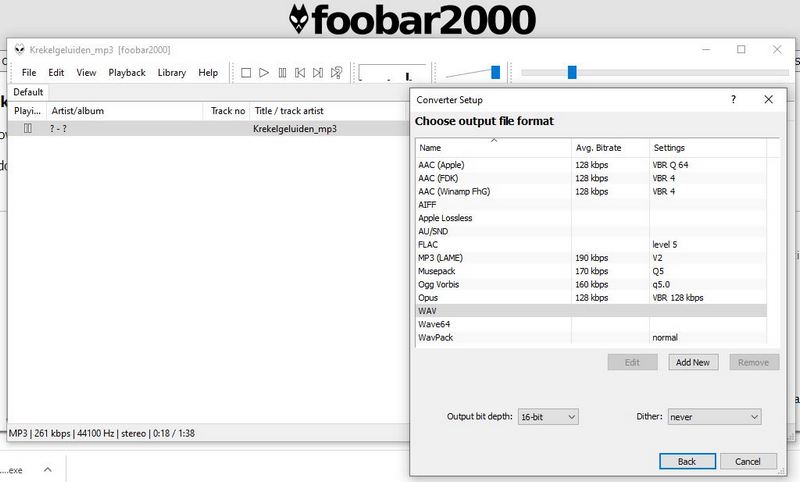Select the AAC (FDK) format
This screenshot has height=482, width=800.
click(x=591, y=178)
